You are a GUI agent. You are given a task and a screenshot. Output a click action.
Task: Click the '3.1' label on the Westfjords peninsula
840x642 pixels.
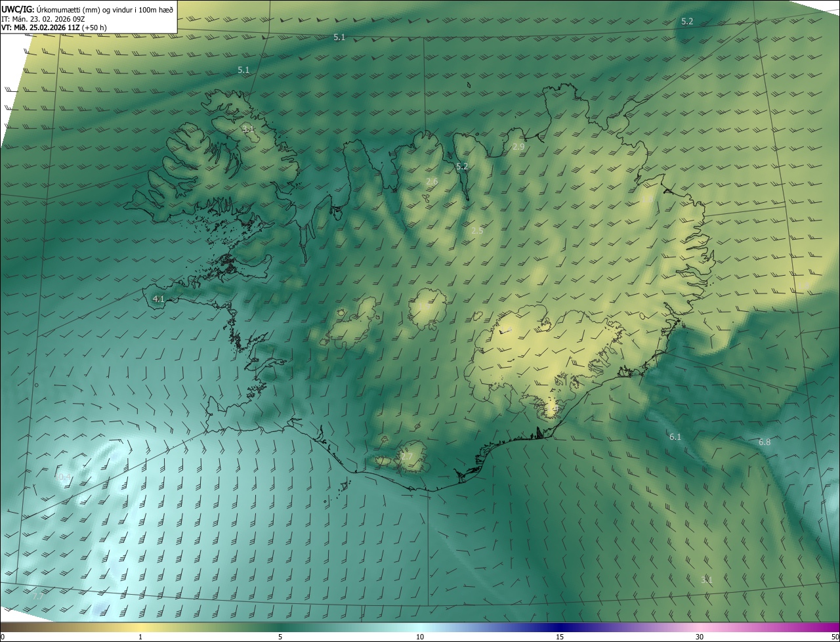tap(248, 129)
